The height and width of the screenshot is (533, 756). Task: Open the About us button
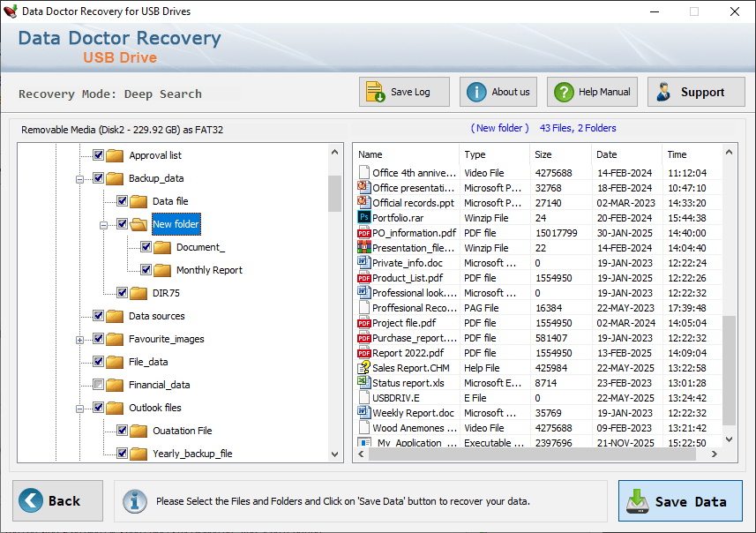[498, 92]
